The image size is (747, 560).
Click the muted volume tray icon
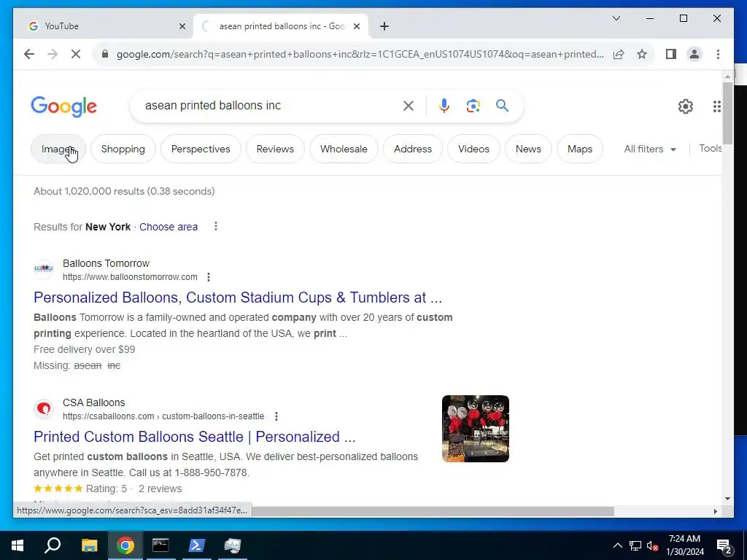coord(653,545)
